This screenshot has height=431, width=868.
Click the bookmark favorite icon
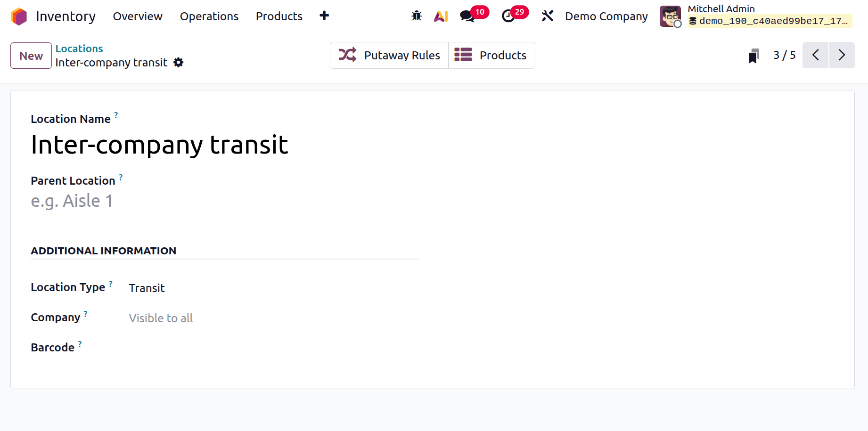753,55
